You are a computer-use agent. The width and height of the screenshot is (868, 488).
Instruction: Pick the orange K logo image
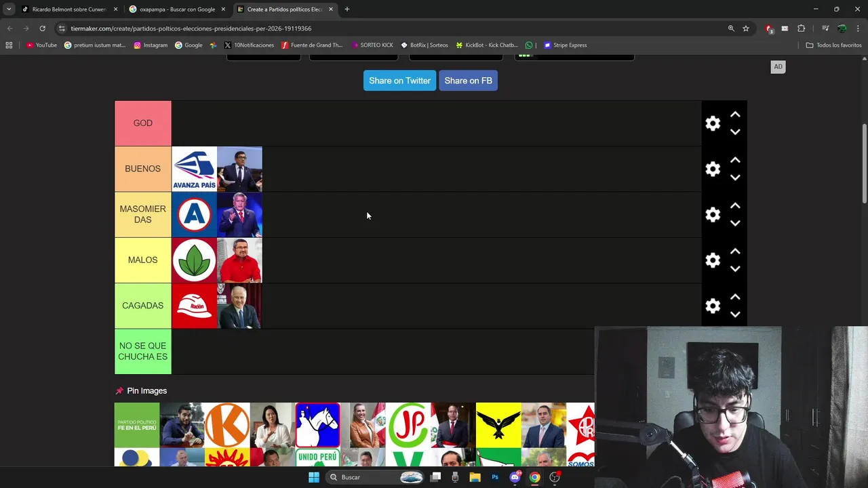(x=227, y=425)
